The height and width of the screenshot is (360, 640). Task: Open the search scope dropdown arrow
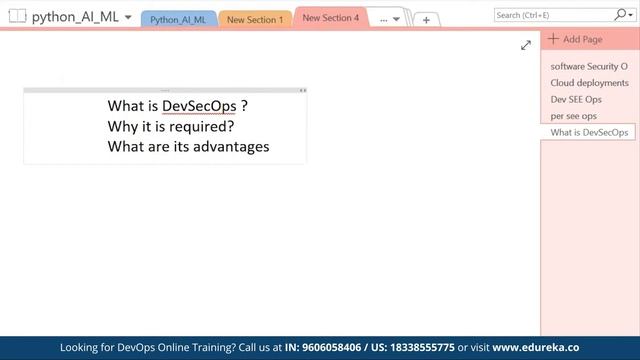pos(631,16)
